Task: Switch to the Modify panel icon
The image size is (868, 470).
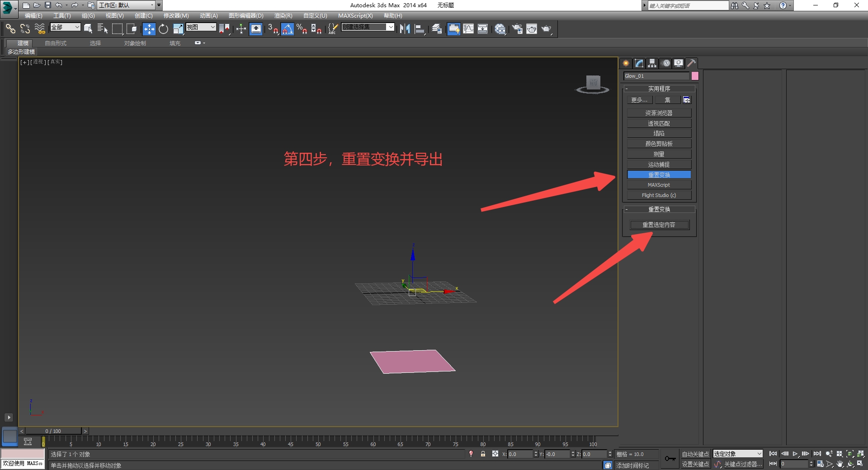Action: tap(639, 63)
